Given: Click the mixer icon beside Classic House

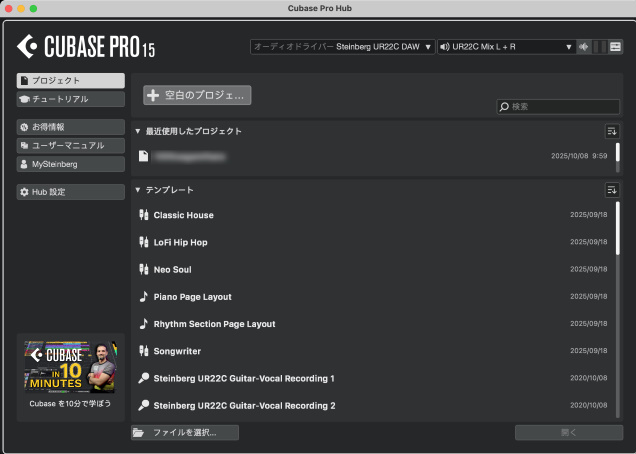Looking at the screenshot, I should pos(143,215).
